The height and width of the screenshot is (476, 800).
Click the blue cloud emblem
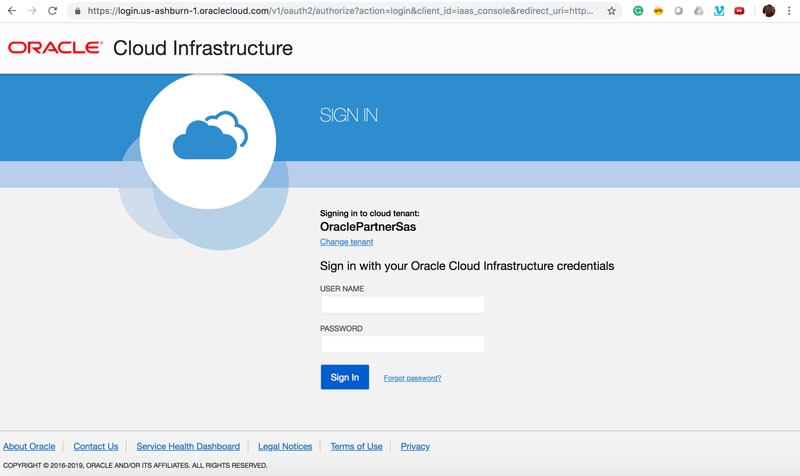pyautogui.click(x=210, y=135)
